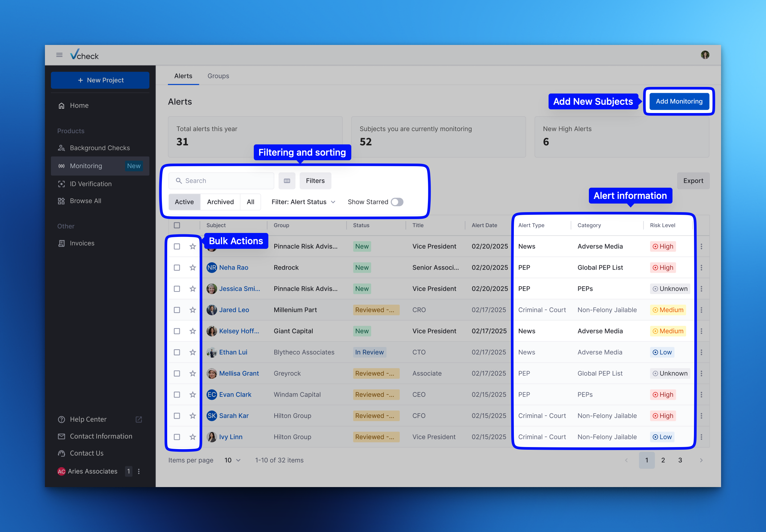Star the Sarah Kar alert
This screenshot has height=532, width=766.
pyautogui.click(x=193, y=416)
